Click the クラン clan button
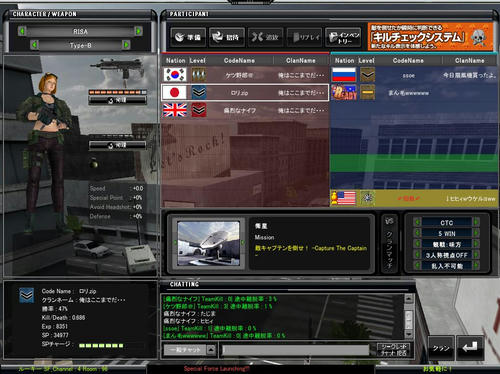 [441, 348]
